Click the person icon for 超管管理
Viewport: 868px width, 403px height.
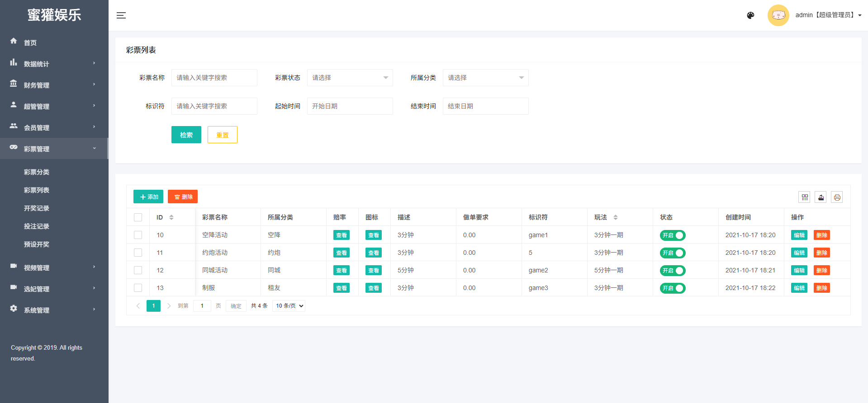(14, 104)
